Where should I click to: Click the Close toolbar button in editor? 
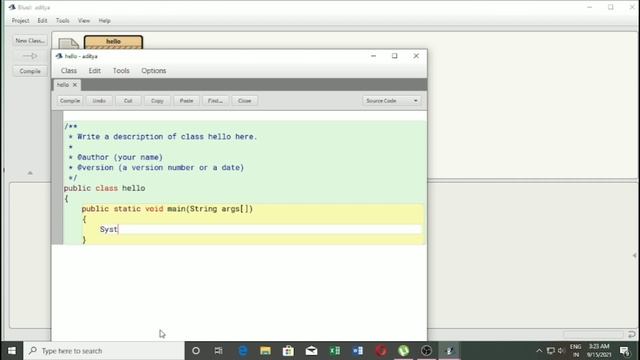[x=244, y=100]
